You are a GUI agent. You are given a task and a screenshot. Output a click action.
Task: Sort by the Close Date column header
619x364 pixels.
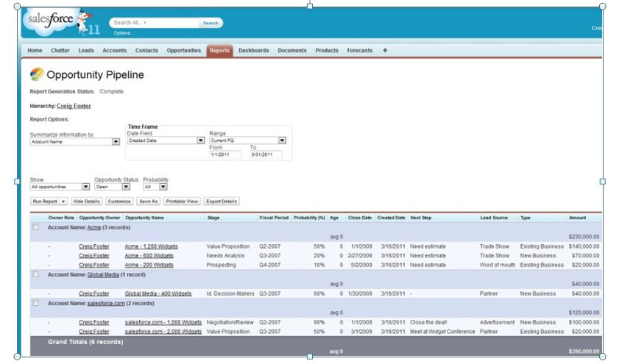tap(360, 218)
